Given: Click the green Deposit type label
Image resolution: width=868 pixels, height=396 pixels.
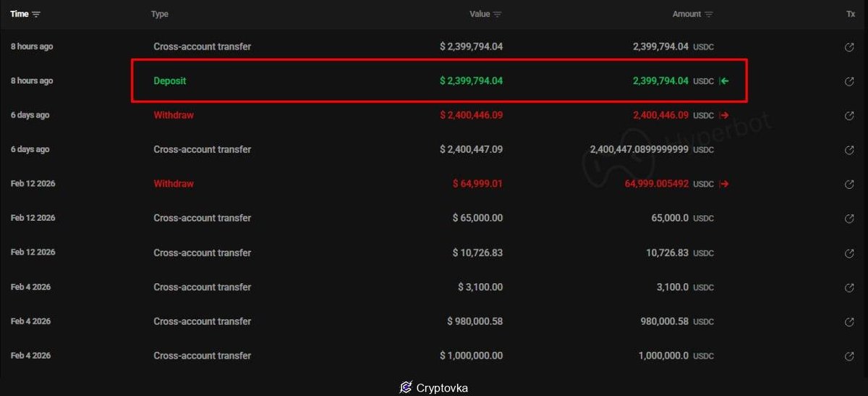Looking at the screenshot, I should tap(170, 81).
